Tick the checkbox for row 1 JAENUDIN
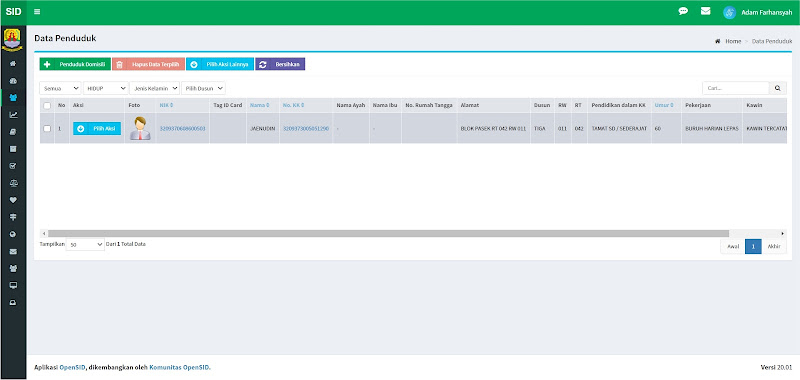Viewport: 800px width, 380px height. [47, 129]
